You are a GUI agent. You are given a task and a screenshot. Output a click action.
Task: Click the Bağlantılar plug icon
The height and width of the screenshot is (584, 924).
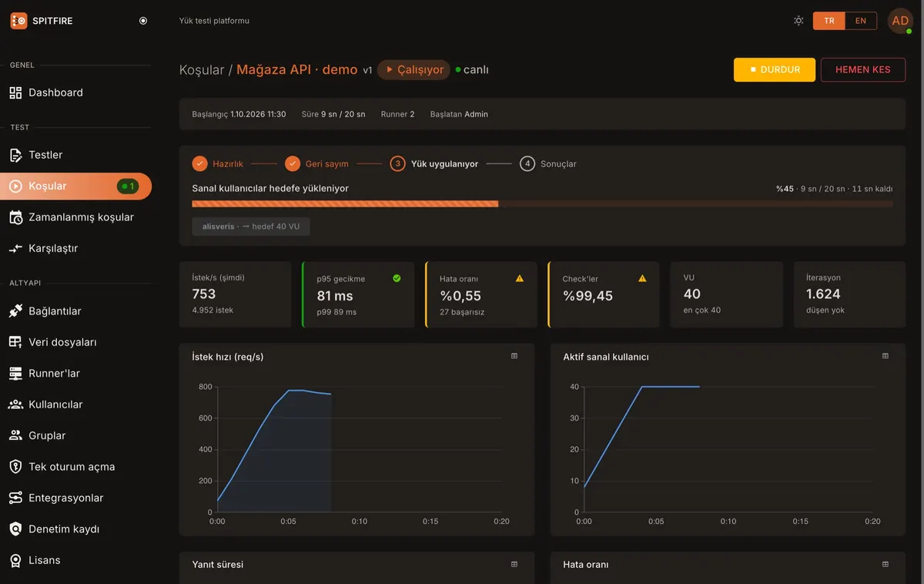point(15,311)
